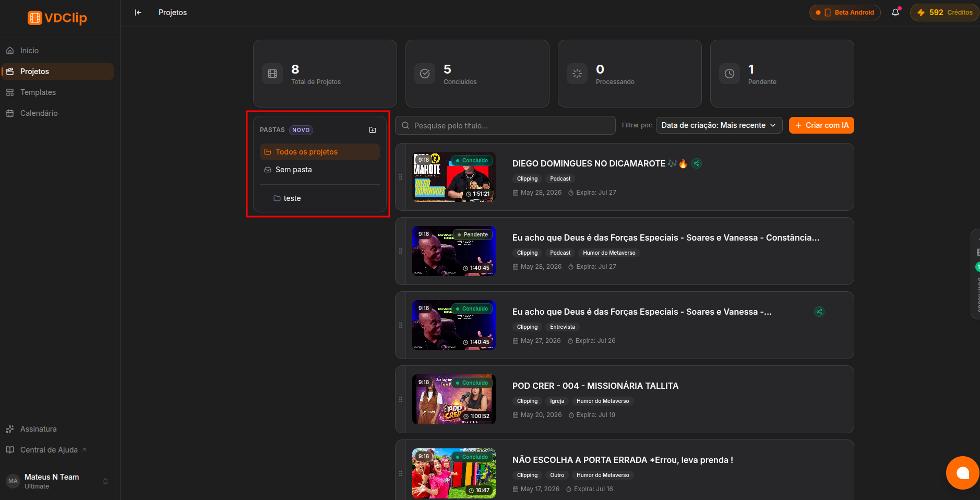Click Igreja tag on POD CRER project
Image resolution: width=980 pixels, height=500 pixels.
point(557,401)
